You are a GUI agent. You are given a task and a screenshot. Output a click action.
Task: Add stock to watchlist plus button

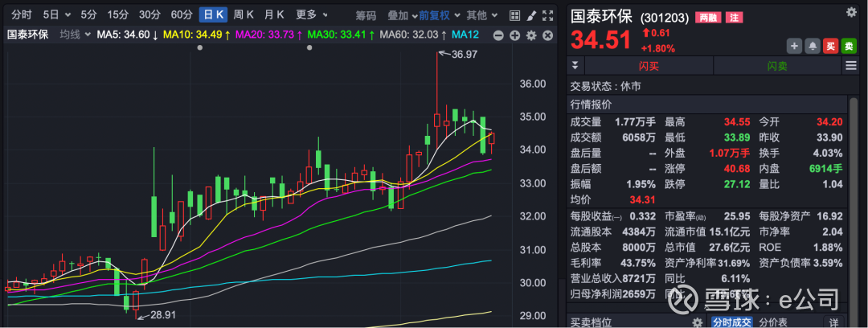(x=794, y=46)
